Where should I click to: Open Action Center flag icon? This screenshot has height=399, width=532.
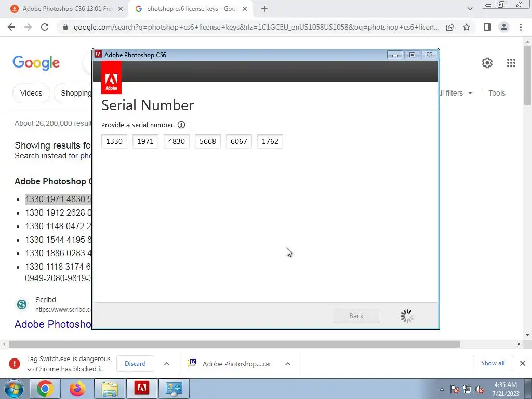tap(455, 389)
